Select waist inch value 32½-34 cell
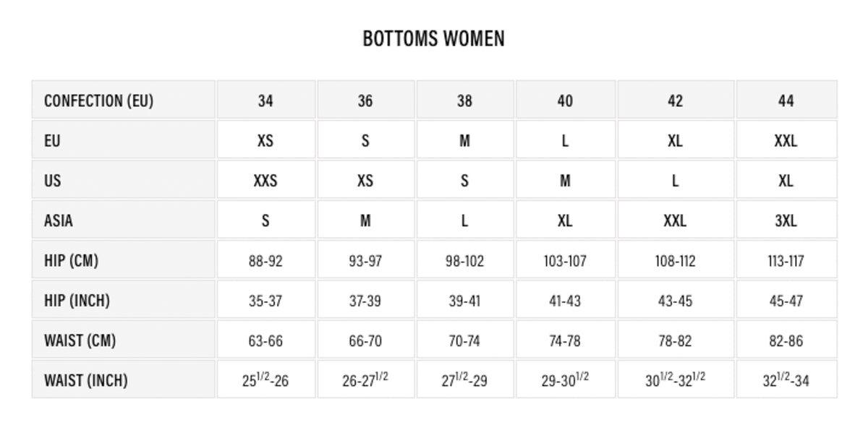The height and width of the screenshot is (425, 868). tap(786, 380)
